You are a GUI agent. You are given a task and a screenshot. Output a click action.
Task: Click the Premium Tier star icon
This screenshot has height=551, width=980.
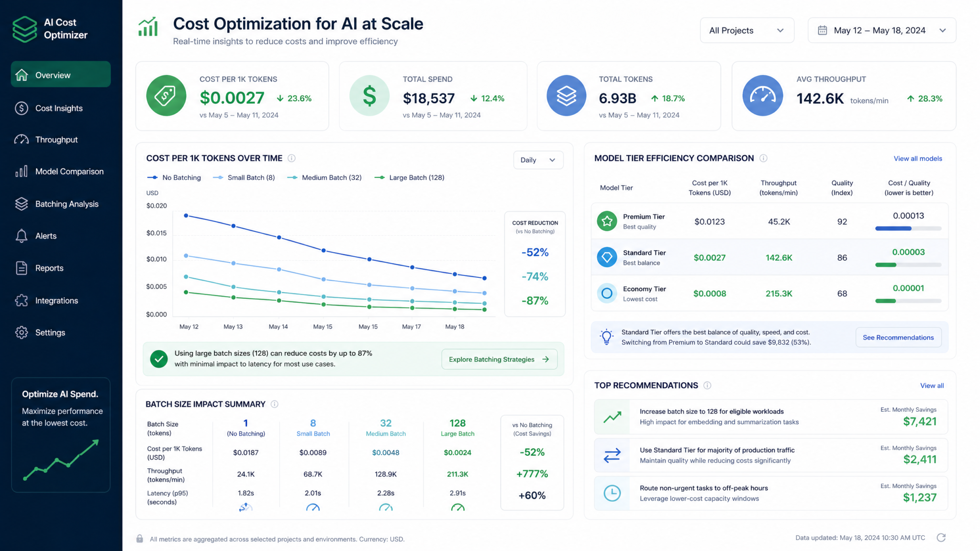[607, 221]
